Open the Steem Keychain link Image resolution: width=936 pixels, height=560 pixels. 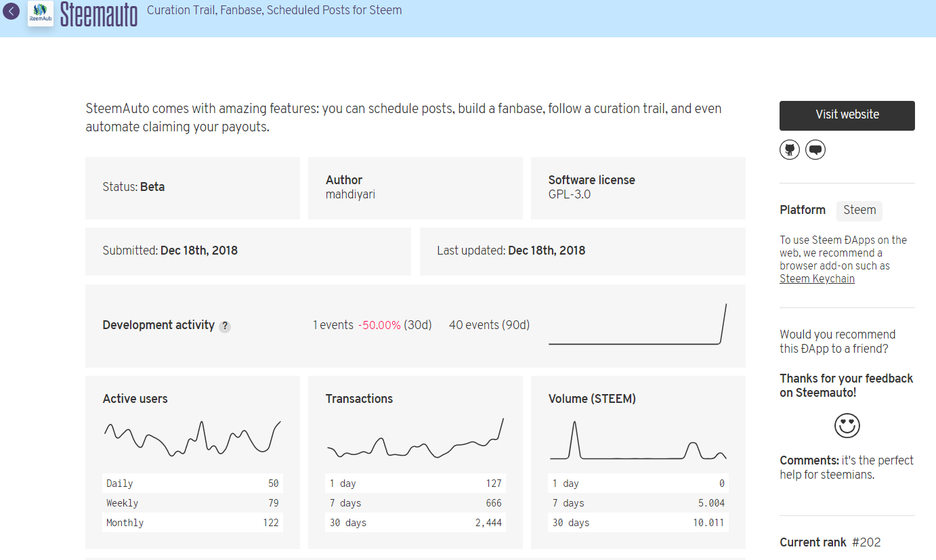pyautogui.click(x=817, y=278)
